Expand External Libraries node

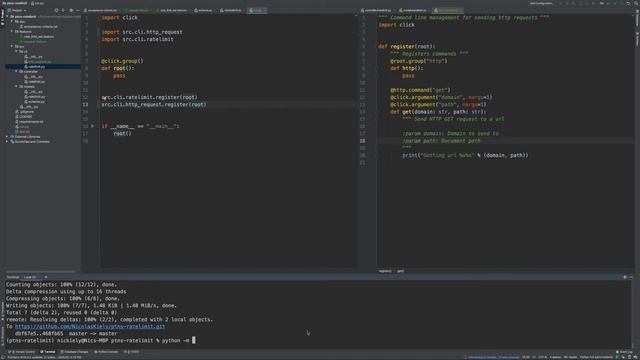tap(8, 137)
